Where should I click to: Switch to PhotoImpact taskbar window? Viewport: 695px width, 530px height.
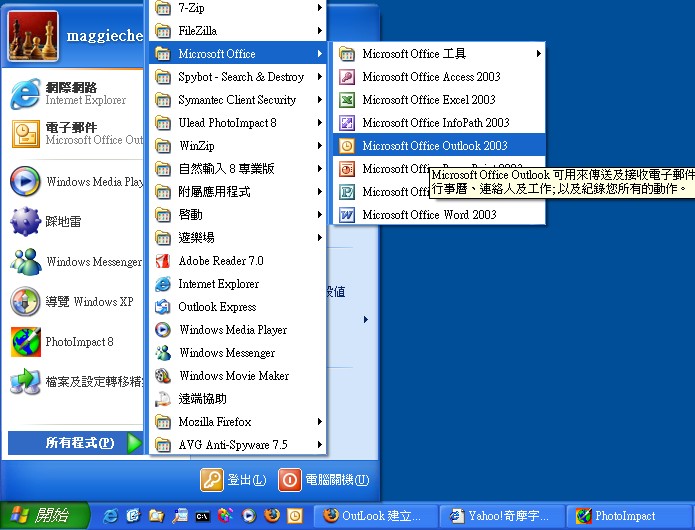(629, 516)
